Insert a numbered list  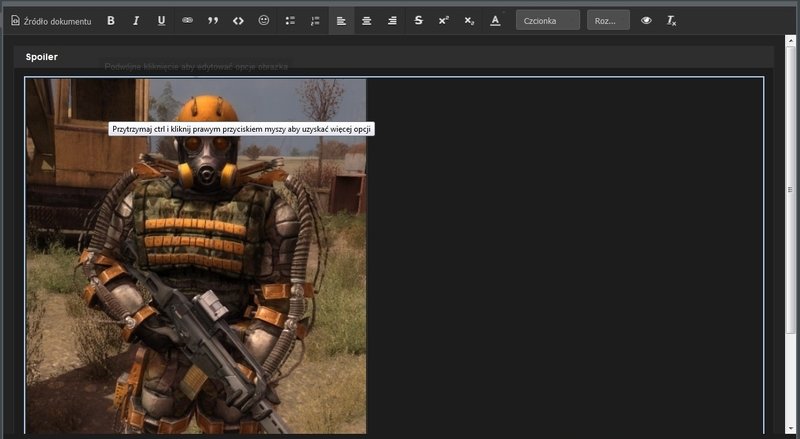[315, 20]
